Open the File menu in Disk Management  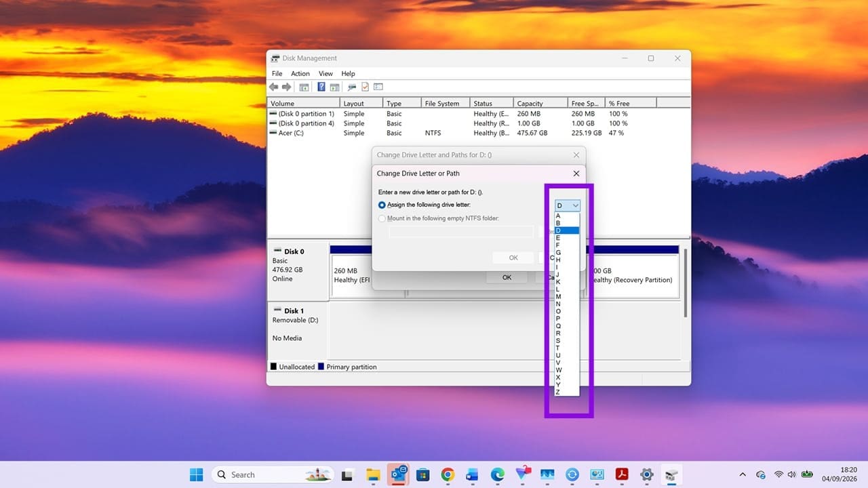click(277, 73)
